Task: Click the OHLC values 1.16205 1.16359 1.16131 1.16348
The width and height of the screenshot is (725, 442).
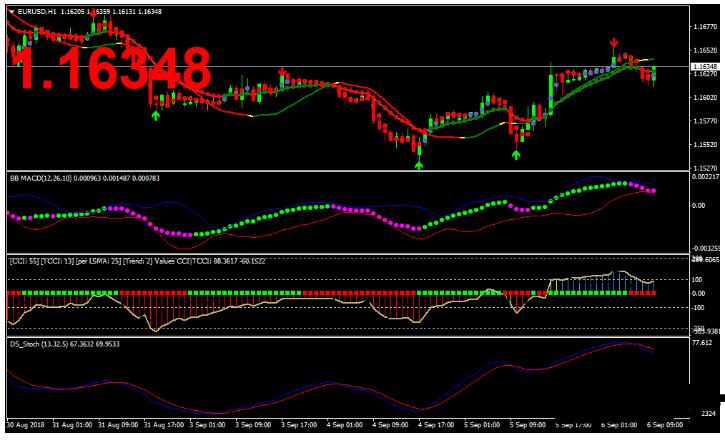Action: coord(111,12)
